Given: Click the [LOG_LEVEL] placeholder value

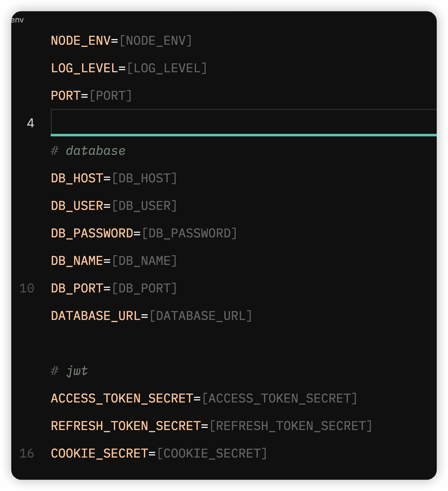Looking at the screenshot, I should (x=167, y=68).
